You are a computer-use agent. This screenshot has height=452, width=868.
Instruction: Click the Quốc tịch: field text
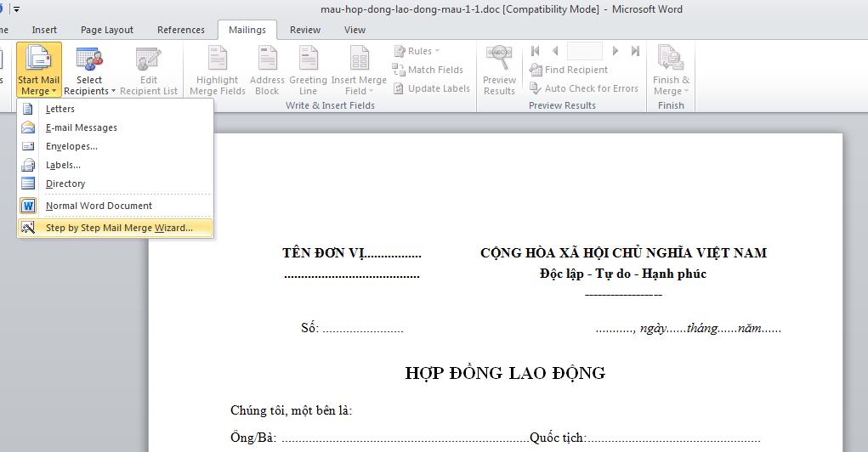click(645, 438)
